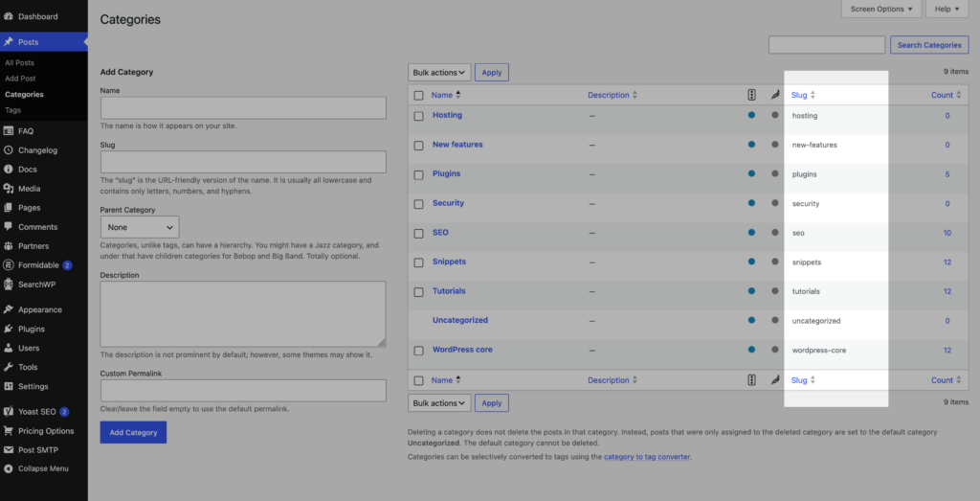Screen dimensions: 980x501
Task: Click the Collapse Menu arrow icon
Action: (x=9, y=468)
